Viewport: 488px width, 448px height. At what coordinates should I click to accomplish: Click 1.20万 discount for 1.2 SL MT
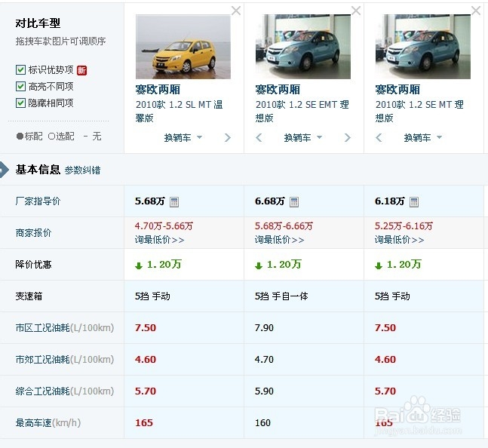click(x=158, y=265)
